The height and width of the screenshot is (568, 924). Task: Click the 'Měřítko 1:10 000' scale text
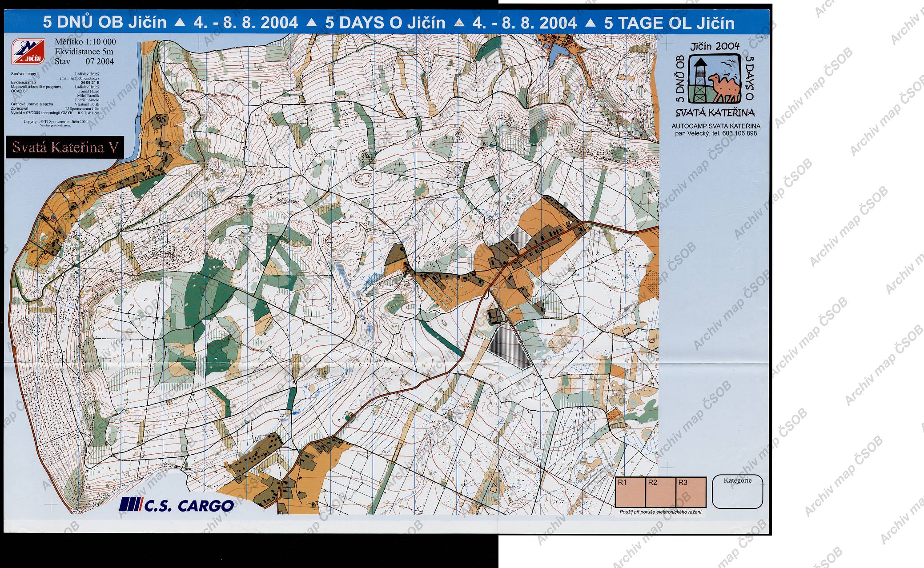click(85, 42)
